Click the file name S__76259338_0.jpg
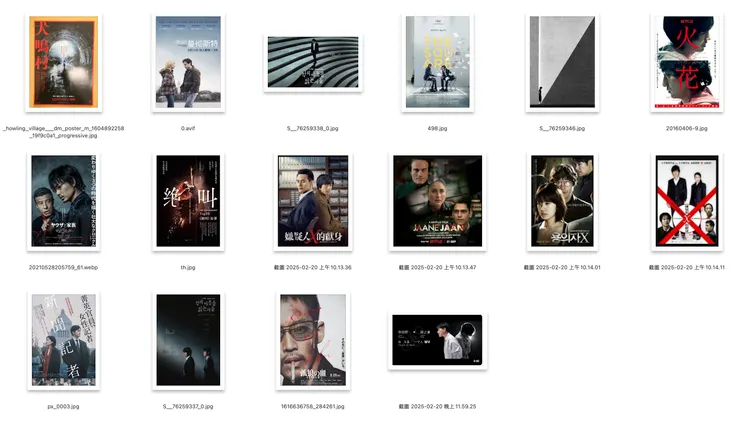Viewport: 740px width, 426px height. point(312,128)
